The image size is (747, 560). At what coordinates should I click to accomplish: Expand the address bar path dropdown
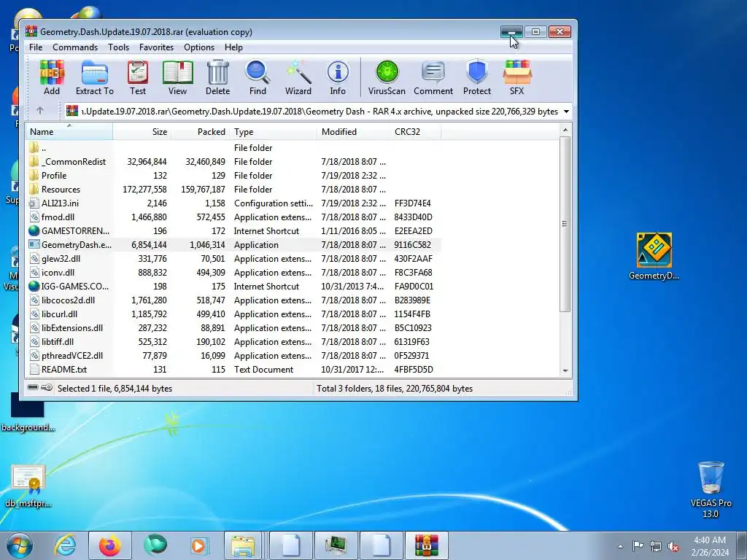tap(566, 112)
